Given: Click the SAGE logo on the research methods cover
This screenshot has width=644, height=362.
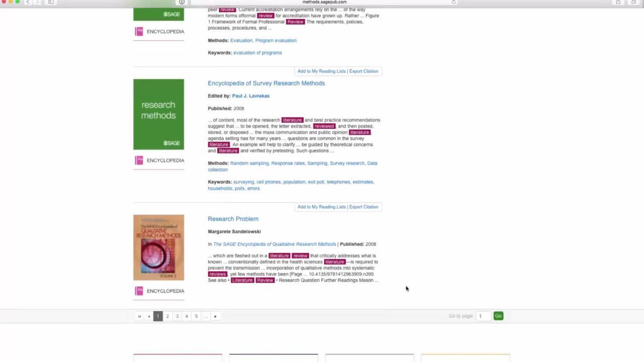Looking at the screenshot, I should [172, 143].
